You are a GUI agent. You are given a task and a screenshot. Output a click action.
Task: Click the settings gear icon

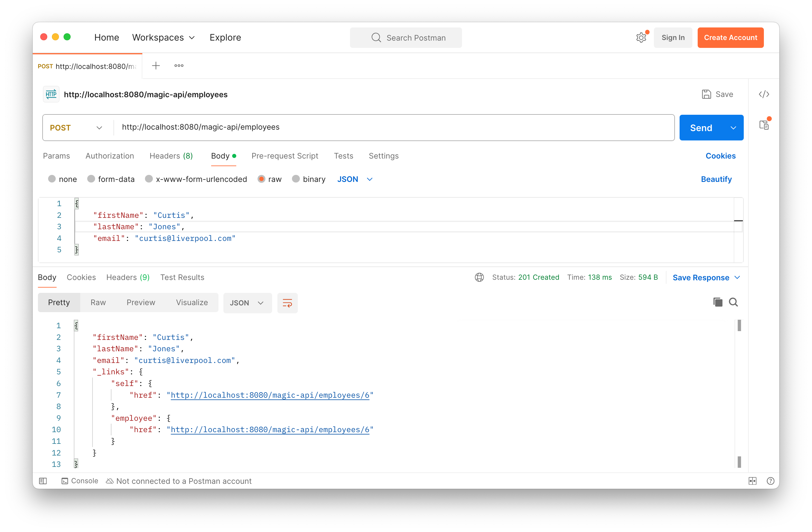click(641, 38)
